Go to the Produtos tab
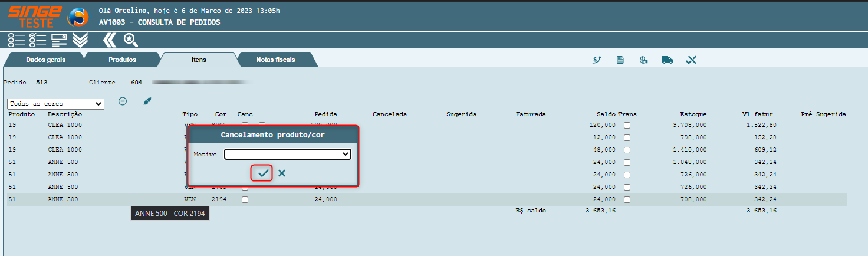This screenshot has width=868, height=256. pos(122,60)
